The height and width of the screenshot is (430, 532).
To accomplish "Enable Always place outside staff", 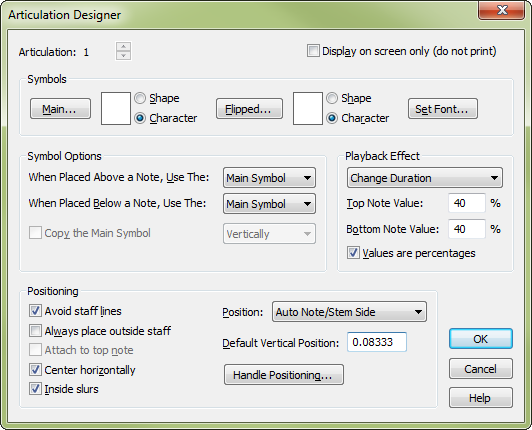I will tap(35, 331).
